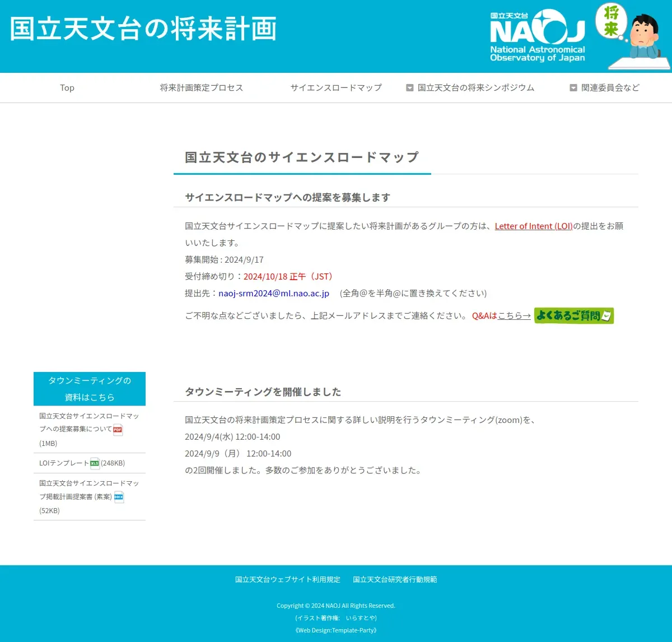Click the いらすとや credit in footer
Viewport: 672px width, 642px height.
(360, 618)
